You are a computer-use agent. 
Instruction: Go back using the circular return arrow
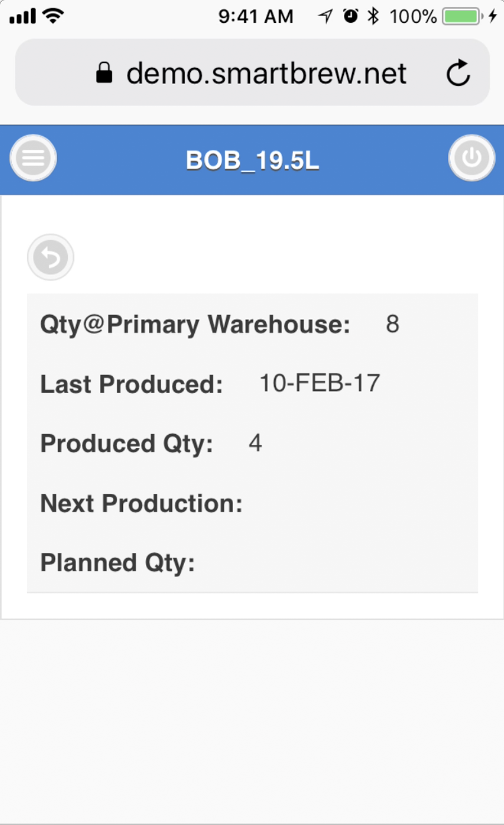(51, 257)
